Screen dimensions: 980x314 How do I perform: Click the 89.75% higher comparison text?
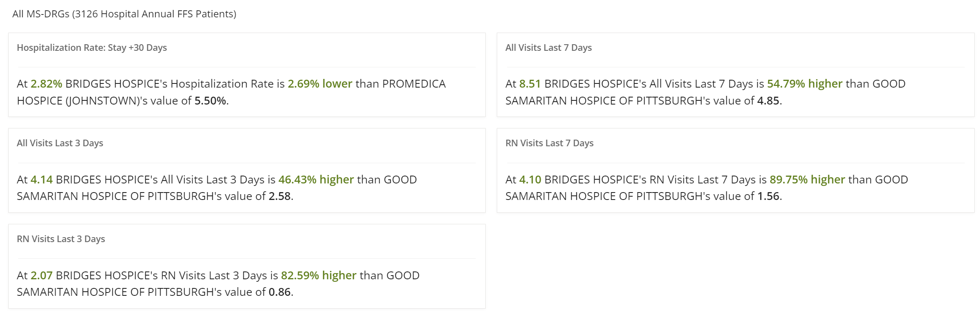(x=807, y=180)
